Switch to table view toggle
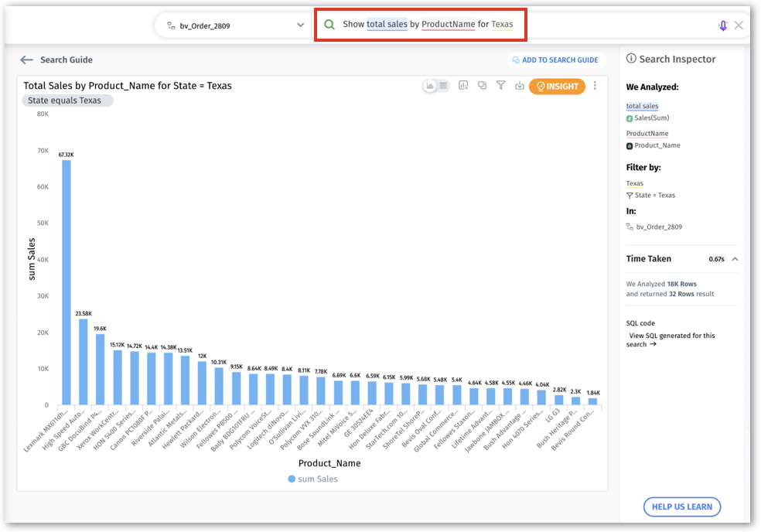 [443, 86]
